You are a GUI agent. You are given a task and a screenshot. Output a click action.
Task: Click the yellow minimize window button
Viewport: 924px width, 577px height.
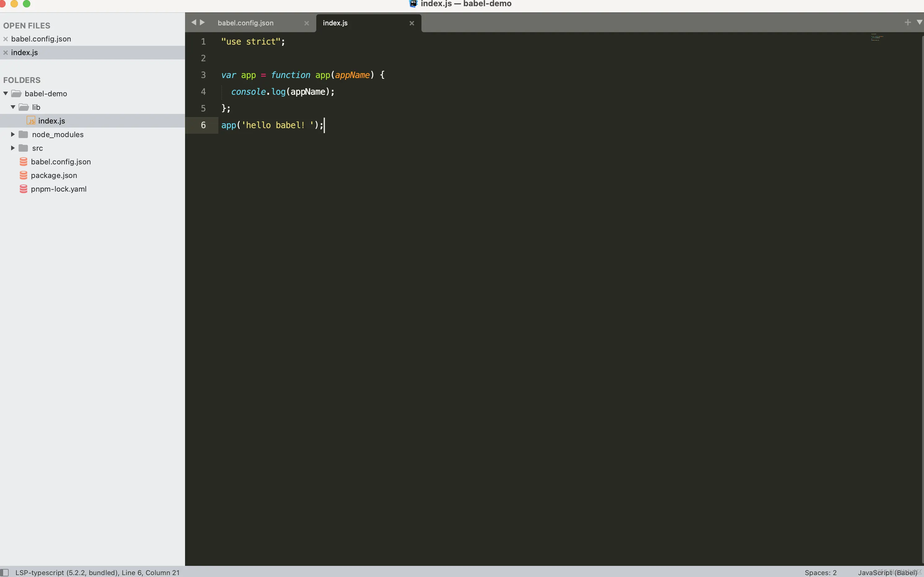14,3
